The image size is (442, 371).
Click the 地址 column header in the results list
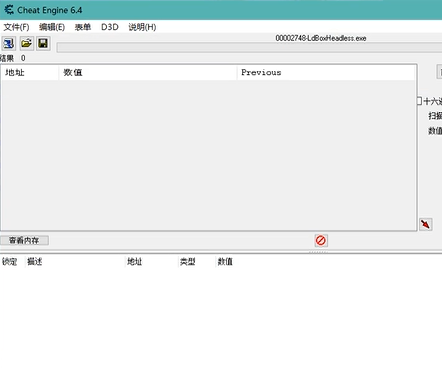30,72
